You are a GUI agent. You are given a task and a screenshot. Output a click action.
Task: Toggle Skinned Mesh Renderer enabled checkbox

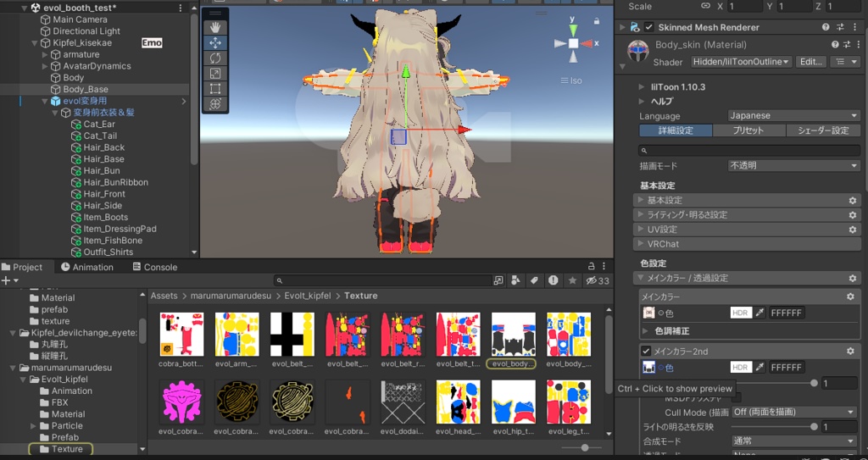coord(649,27)
